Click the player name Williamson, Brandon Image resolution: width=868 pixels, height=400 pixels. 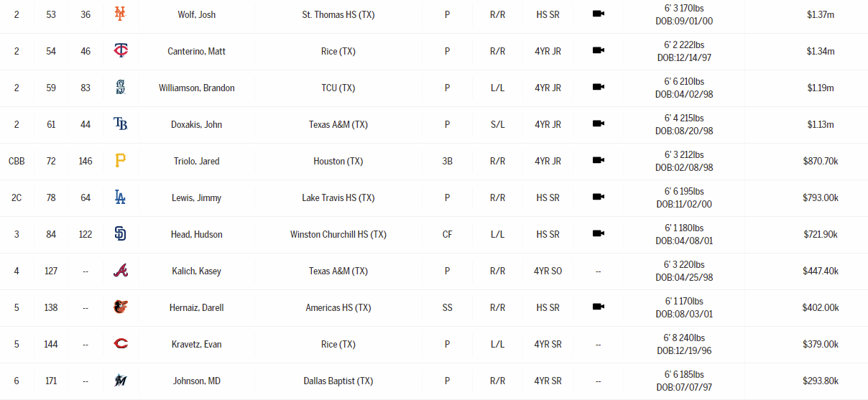196,88
